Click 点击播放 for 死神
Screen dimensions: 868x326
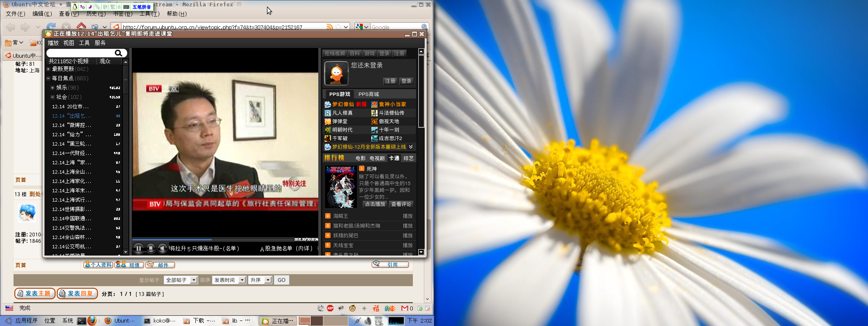(x=375, y=204)
